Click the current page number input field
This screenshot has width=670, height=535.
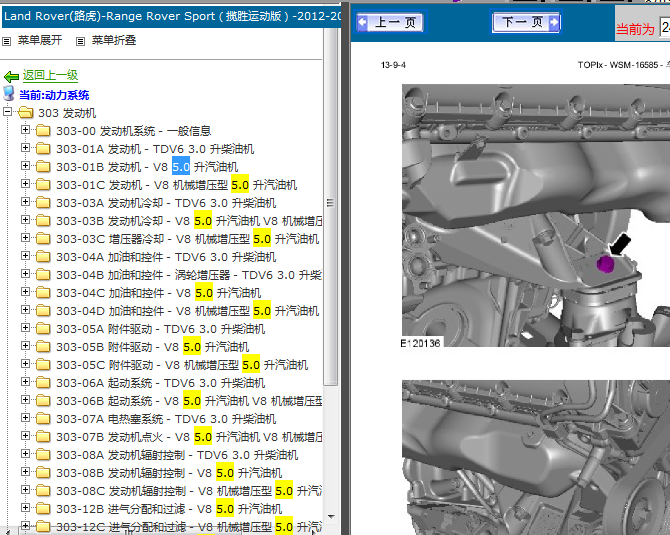click(x=665, y=28)
